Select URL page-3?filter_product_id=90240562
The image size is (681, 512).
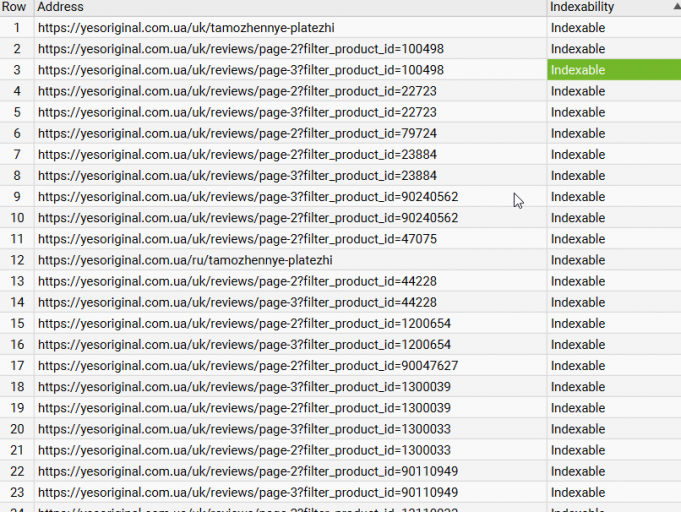point(248,197)
